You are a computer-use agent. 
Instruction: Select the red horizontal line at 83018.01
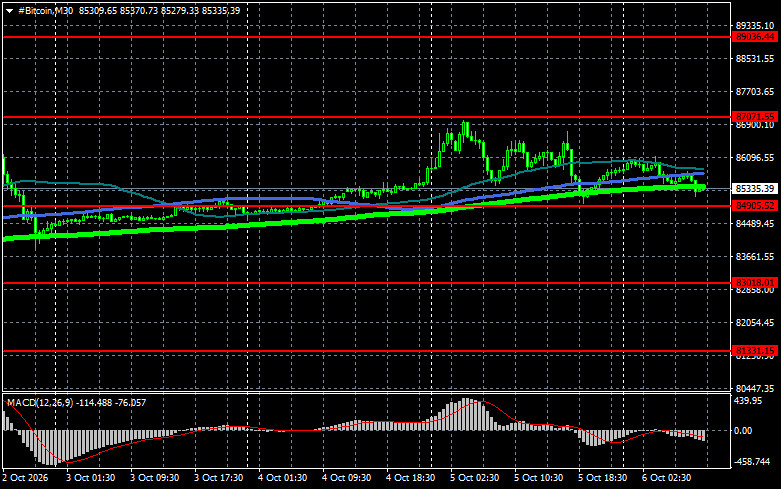367,283
